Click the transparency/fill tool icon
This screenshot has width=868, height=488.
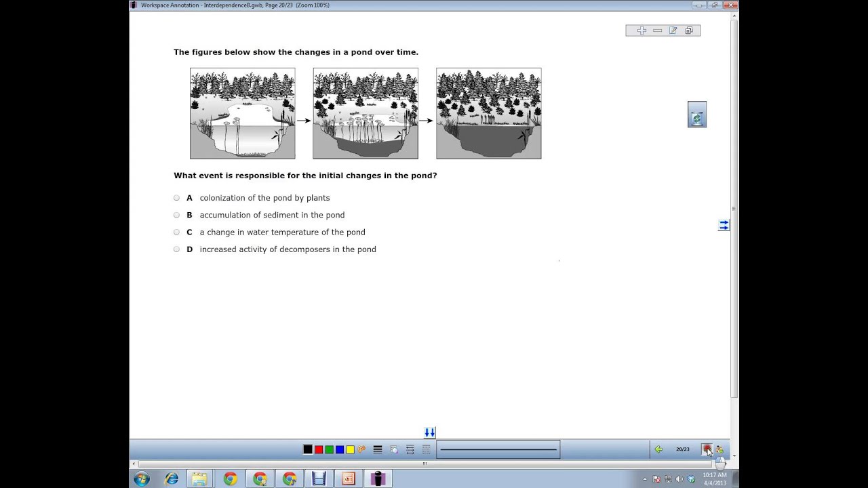click(394, 449)
